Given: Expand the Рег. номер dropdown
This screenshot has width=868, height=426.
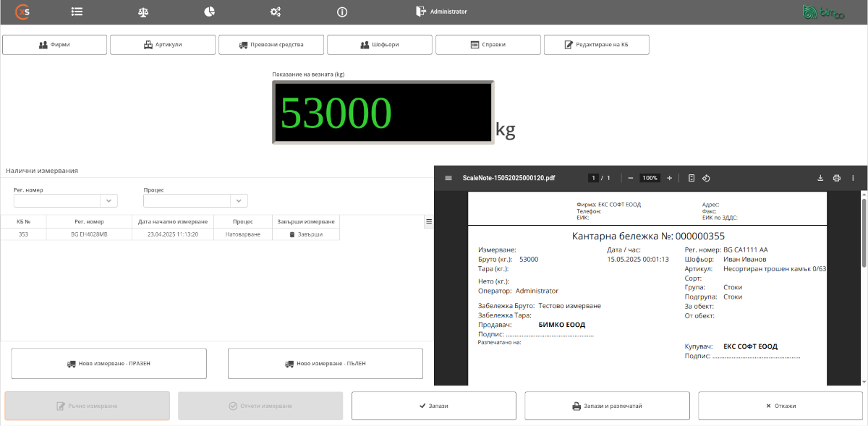Looking at the screenshot, I should 109,201.
